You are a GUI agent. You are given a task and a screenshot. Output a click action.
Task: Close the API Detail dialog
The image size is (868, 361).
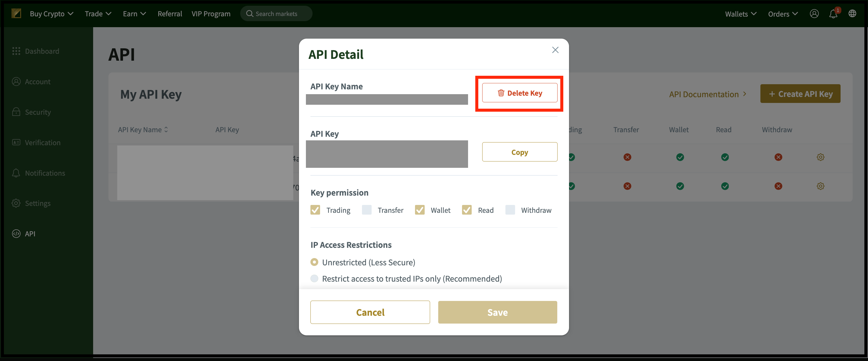pyautogui.click(x=555, y=50)
